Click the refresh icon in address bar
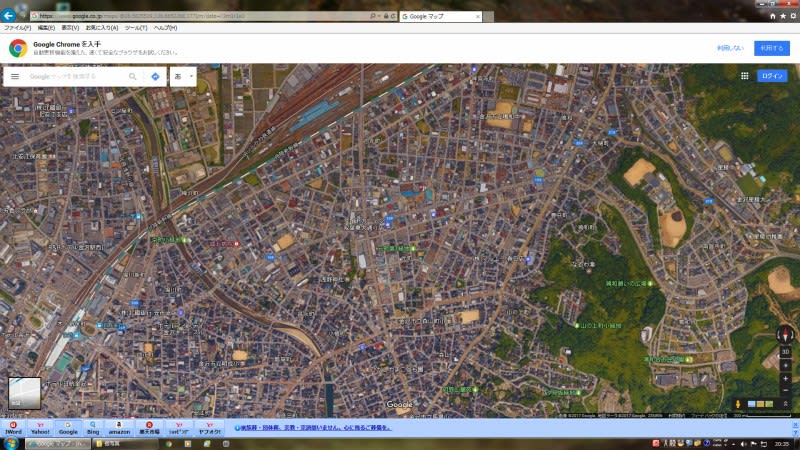800x450 pixels. 393,16
